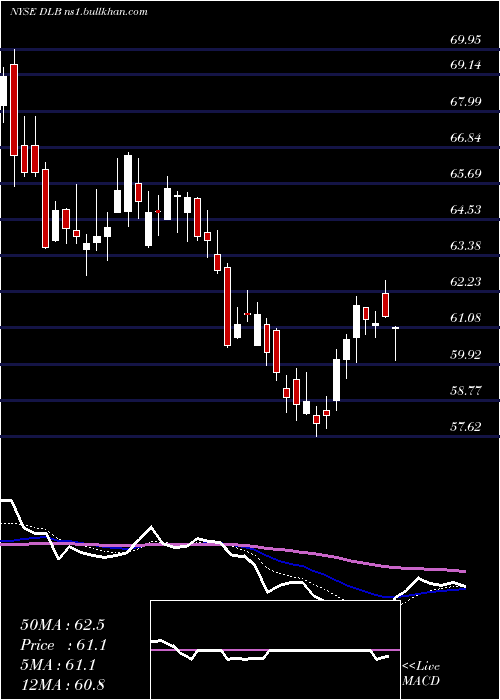This screenshot has width=500, height=700.
Task: Click the <<Live MACD label
Action: [421, 674]
